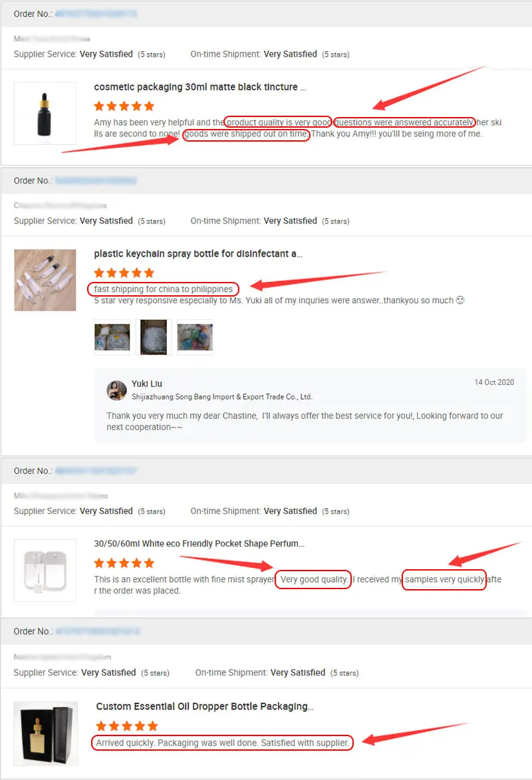Click the smiley emoji in Philippines review
Screen dimensions: 532x780
coord(460,300)
